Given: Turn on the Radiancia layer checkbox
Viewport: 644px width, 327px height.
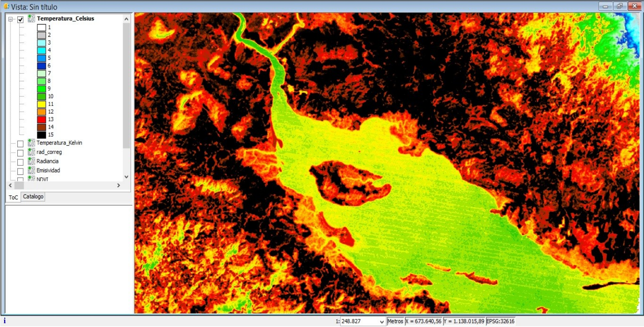Looking at the screenshot, I should point(20,162).
